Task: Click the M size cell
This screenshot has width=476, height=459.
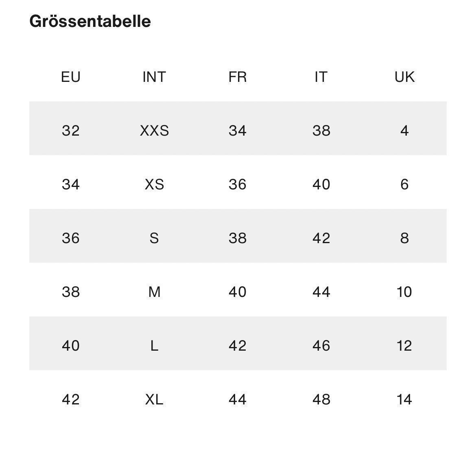Action: 154,292
